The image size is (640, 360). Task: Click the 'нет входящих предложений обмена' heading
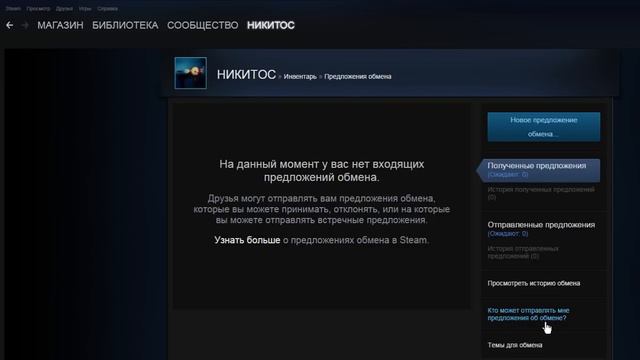tap(322, 171)
